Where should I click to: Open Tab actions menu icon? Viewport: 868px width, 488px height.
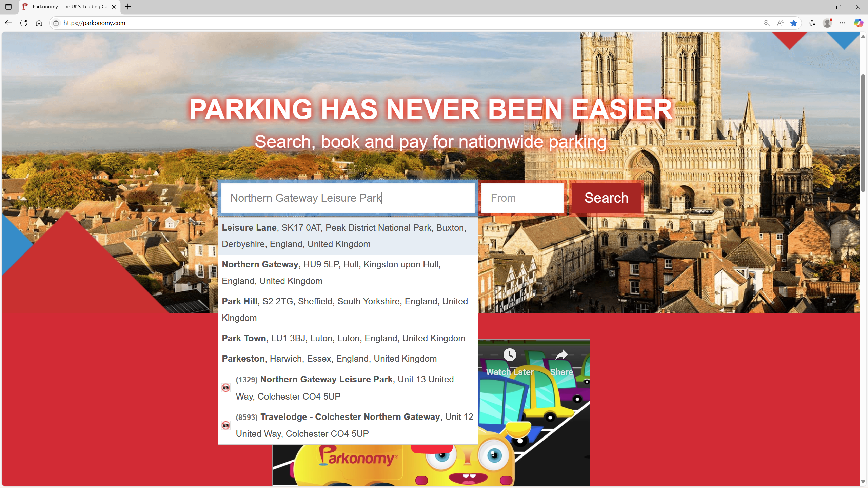pyautogui.click(x=8, y=7)
